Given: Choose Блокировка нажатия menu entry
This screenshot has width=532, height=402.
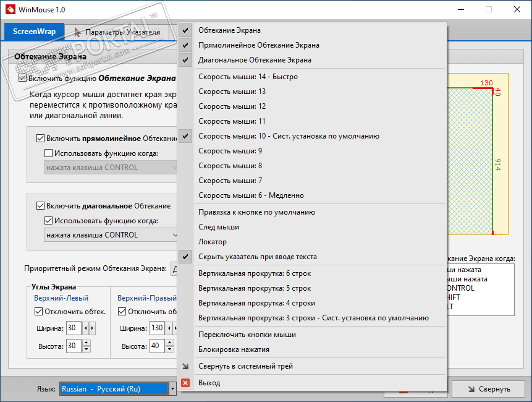Looking at the screenshot, I should coord(312,349).
